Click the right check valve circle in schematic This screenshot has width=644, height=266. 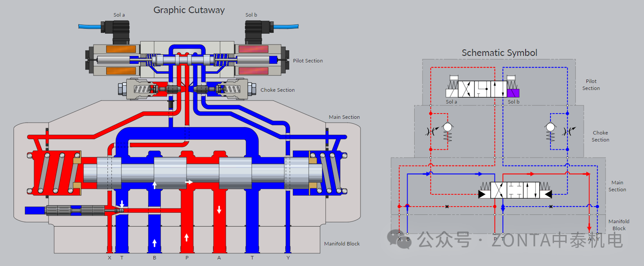(x=551, y=127)
